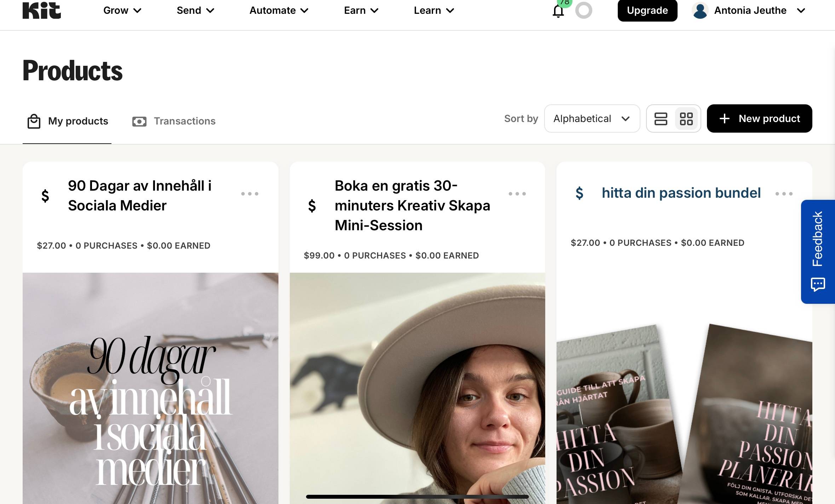This screenshot has width=835, height=504.
Task: Open options menu for 90 Dagar product
Action: click(250, 194)
